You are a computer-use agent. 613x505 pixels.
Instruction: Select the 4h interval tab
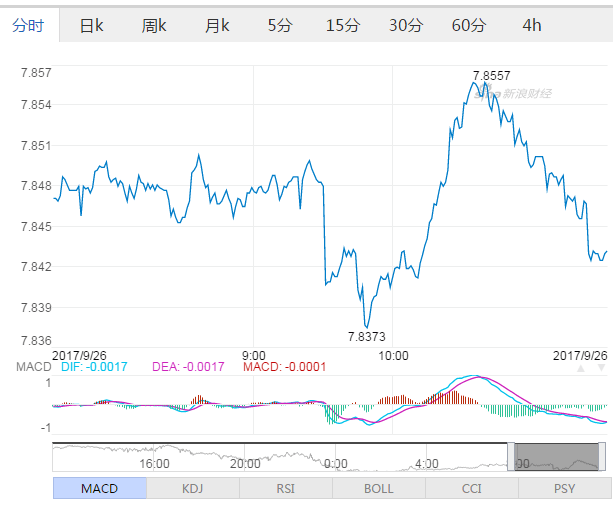tap(532, 26)
